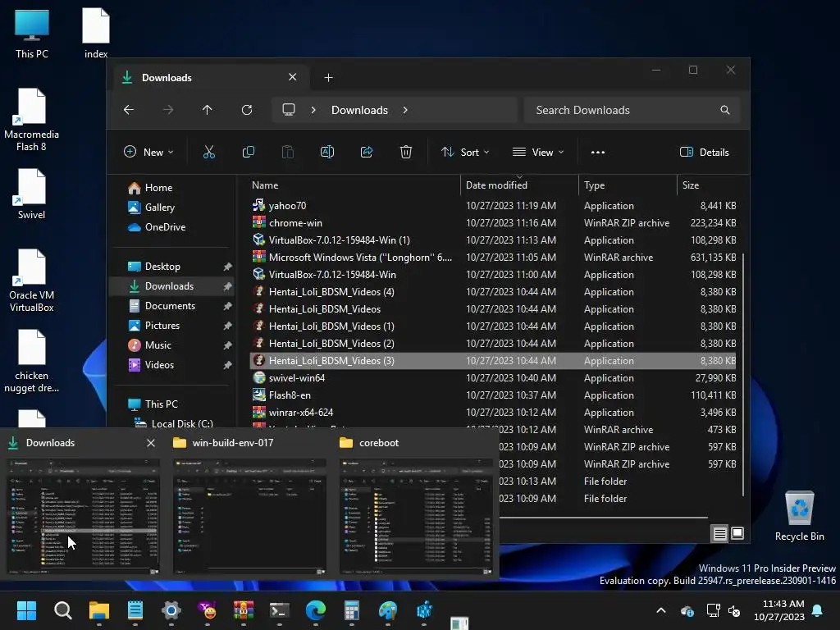Expand chevron after Downloads in address bar
840x630 pixels.
(405, 110)
